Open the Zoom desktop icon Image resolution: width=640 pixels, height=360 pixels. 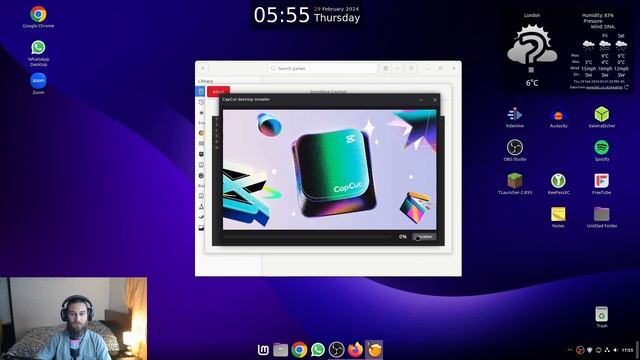38,84
